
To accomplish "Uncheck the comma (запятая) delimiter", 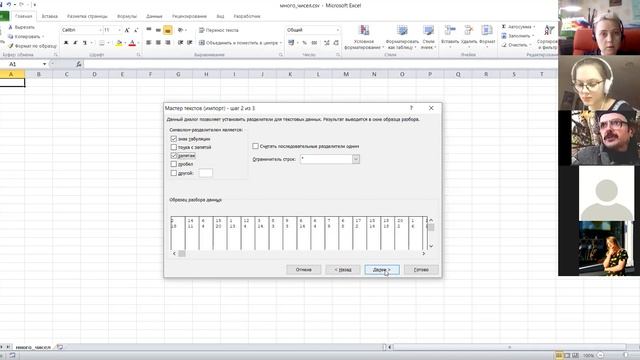I will (x=173, y=156).
